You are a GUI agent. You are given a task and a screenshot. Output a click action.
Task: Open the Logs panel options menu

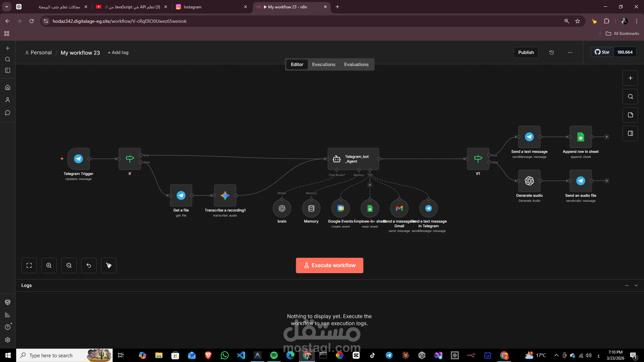(x=627, y=285)
